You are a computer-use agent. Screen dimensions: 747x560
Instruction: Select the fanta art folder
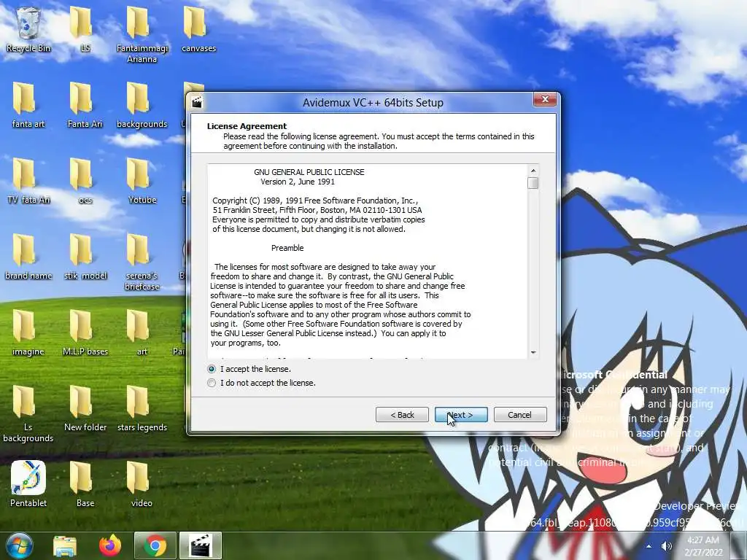[28, 105]
